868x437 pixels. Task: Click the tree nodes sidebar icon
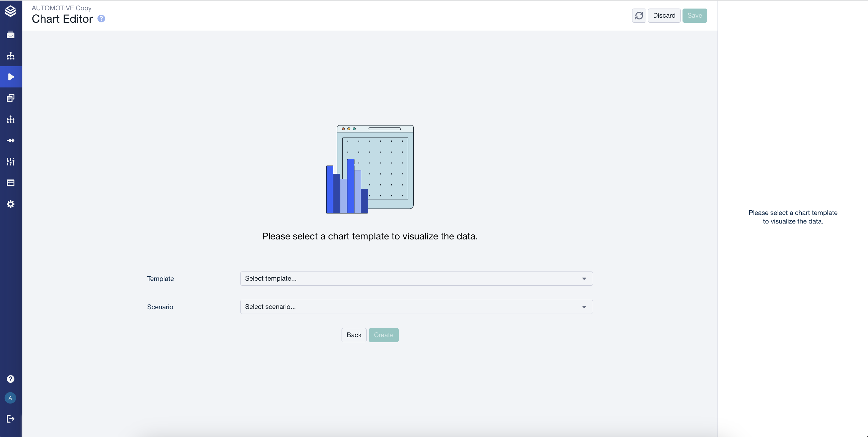click(11, 120)
